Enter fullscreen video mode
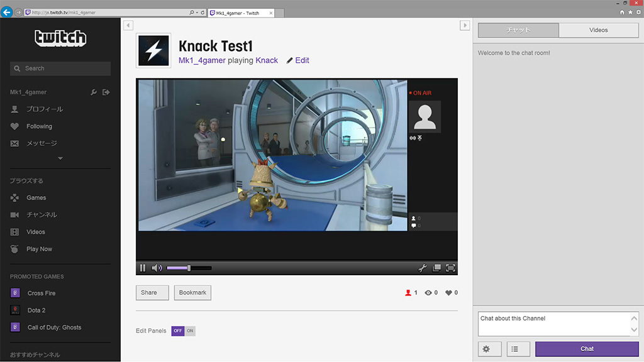The height and width of the screenshot is (362, 644). (x=450, y=268)
